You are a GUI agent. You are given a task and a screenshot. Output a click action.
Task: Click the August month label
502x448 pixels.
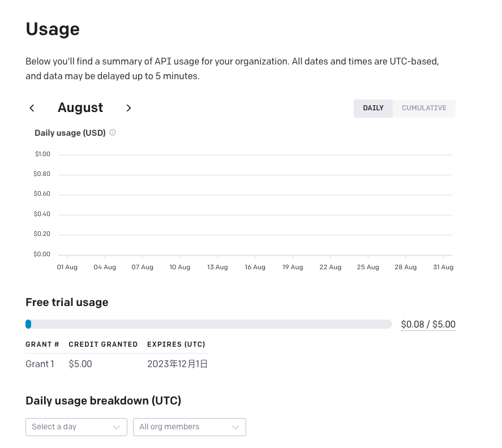[x=80, y=108]
